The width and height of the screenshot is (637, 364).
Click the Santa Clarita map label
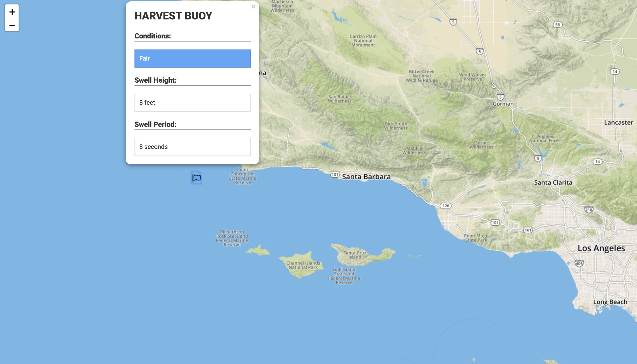click(553, 182)
